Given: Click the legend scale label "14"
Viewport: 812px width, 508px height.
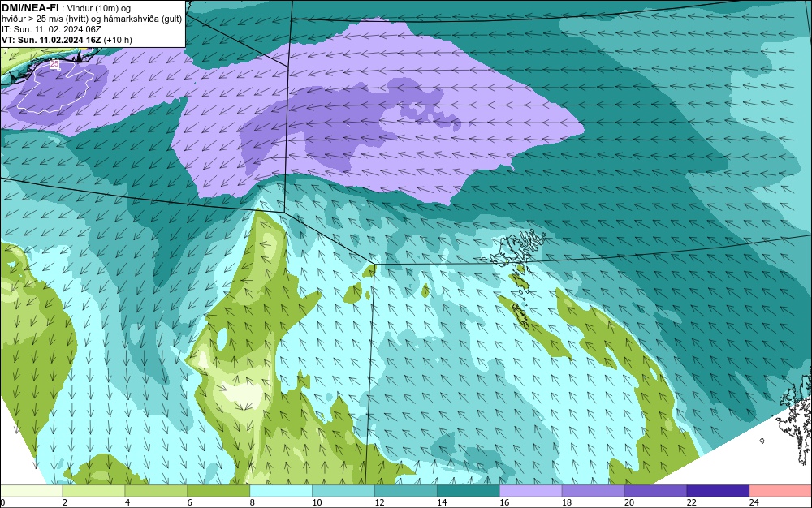Looking at the screenshot, I should (x=442, y=502).
